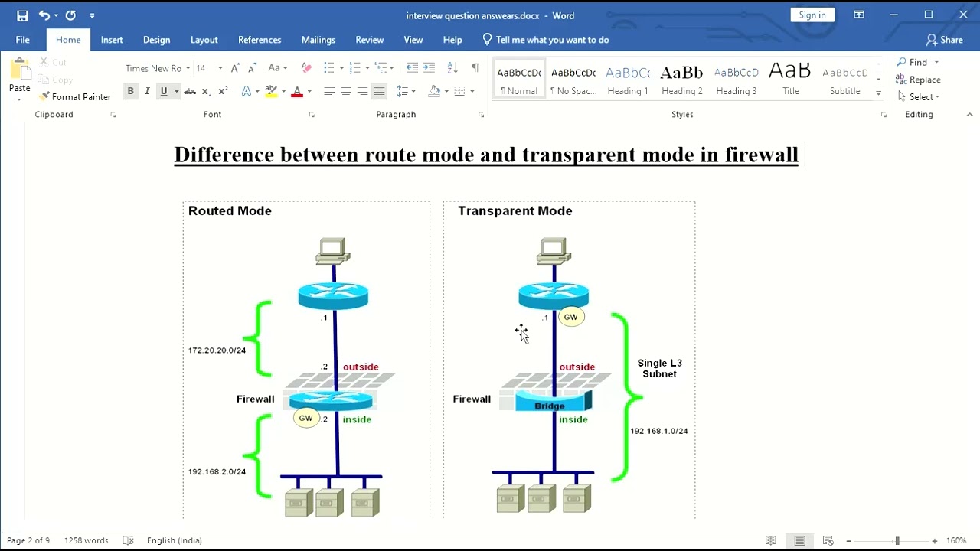980x551 pixels.
Task: Apply red font color
Action: 297,91
